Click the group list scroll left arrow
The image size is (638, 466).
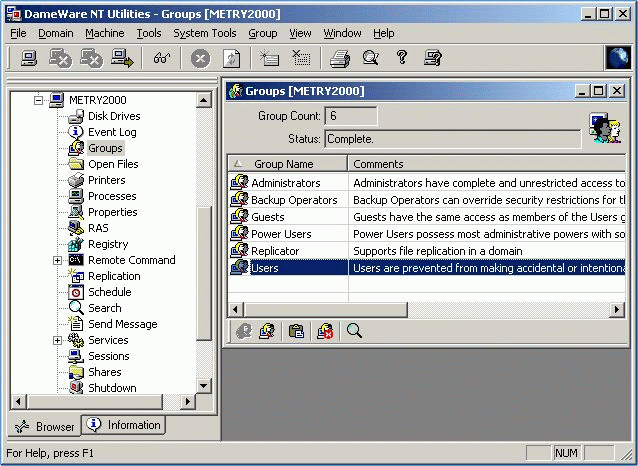235,310
